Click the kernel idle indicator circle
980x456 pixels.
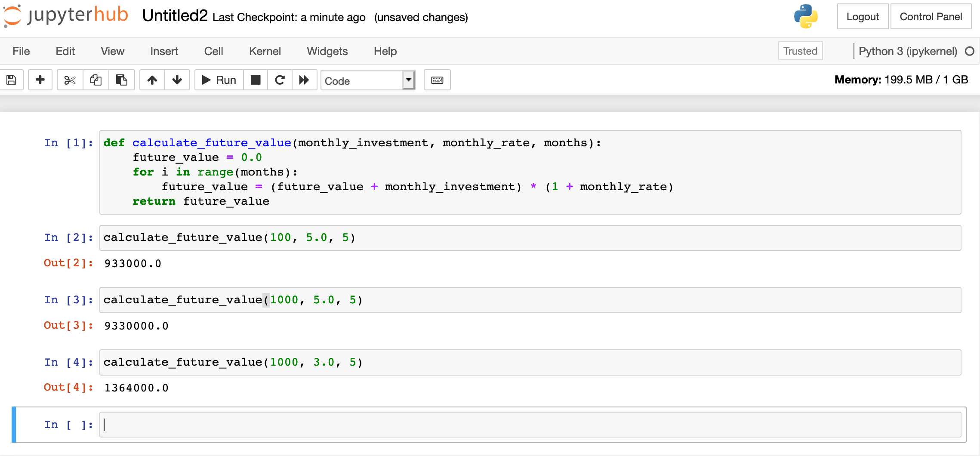coord(970,51)
